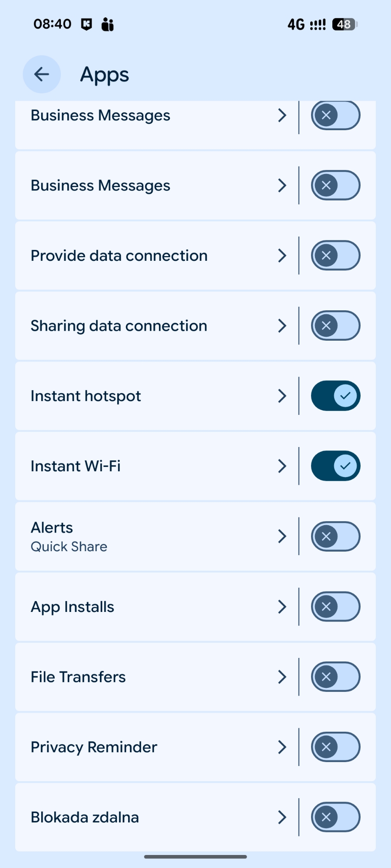The image size is (391, 868).
Task: Tap the shield icon in status bar
Action: pos(87,24)
